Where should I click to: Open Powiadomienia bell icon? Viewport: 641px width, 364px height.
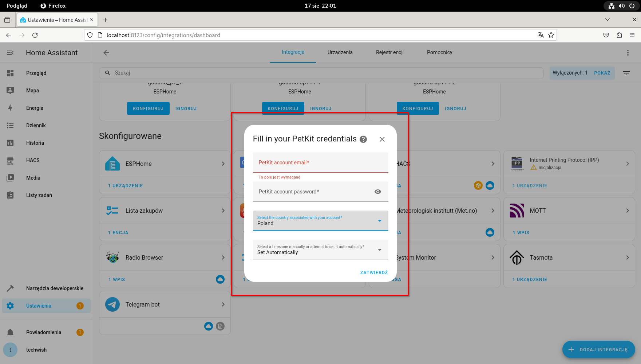(x=10, y=332)
